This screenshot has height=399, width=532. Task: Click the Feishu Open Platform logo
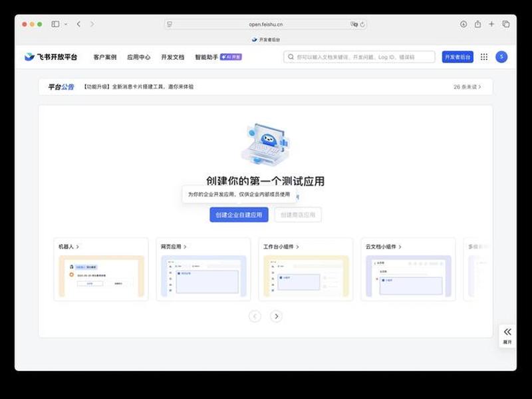(x=51, y=57)
